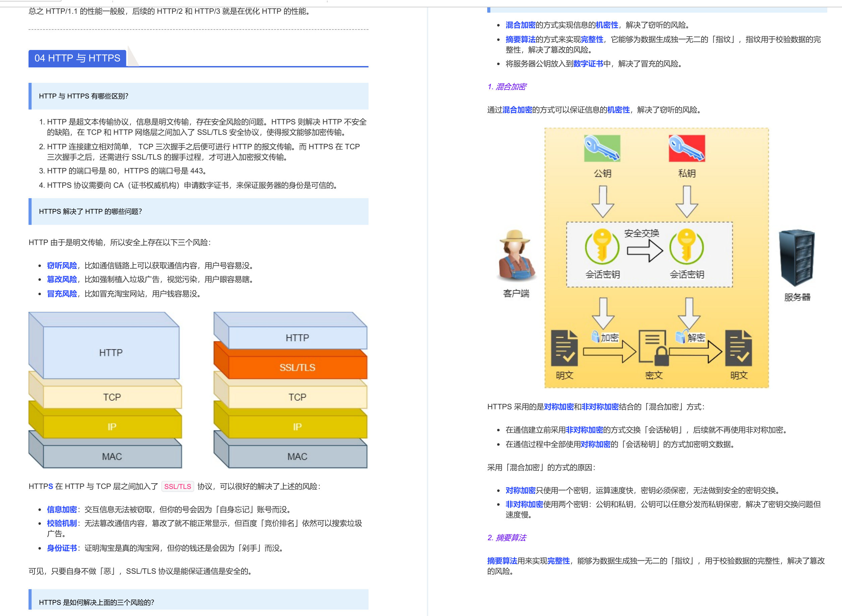Click the red private key icon

(x=686, y=149)
